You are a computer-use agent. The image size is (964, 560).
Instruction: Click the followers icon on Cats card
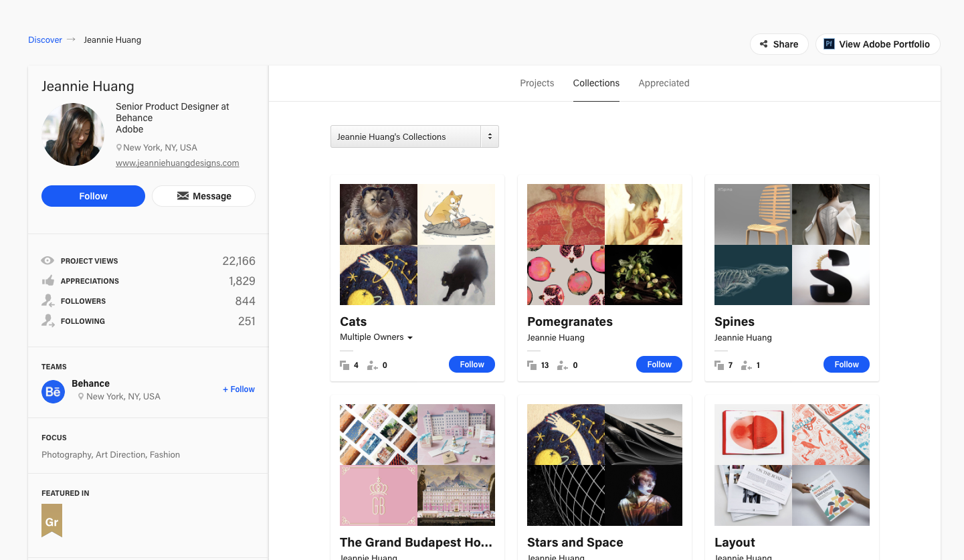[x=373, y=365]
